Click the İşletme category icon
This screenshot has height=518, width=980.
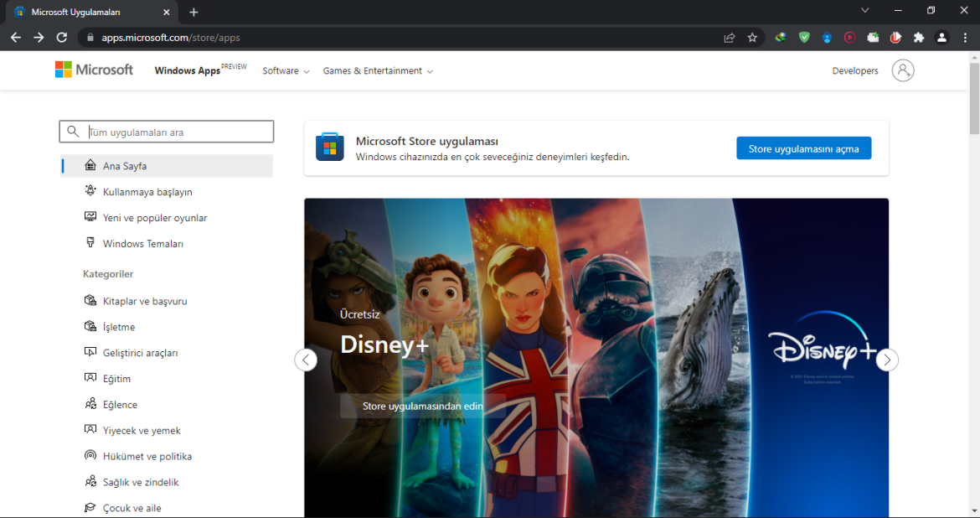90,326
